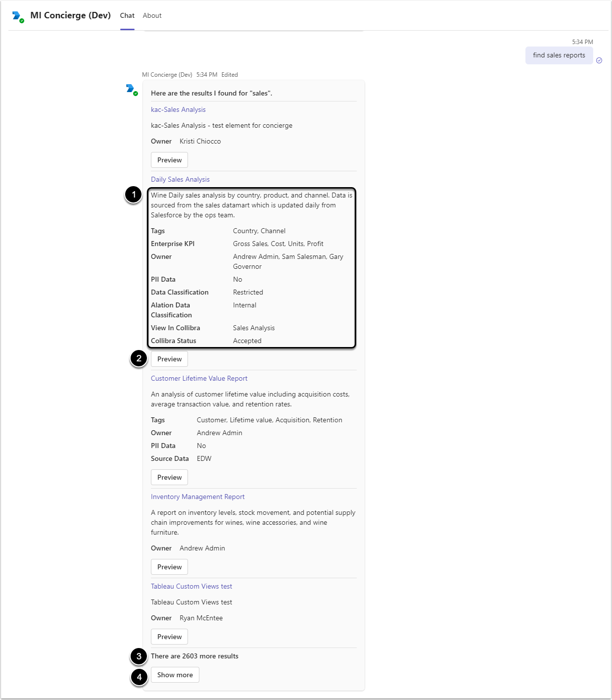
Task: Click the sent-message checkmark status icon
Action: click(x=599, y=60)
